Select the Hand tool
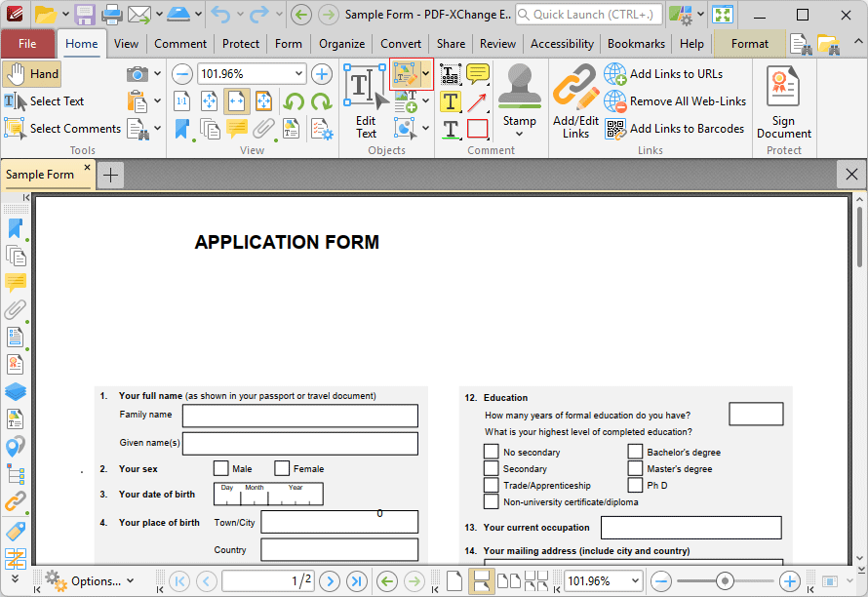This screenshot has height=597, width=868. 31,74
